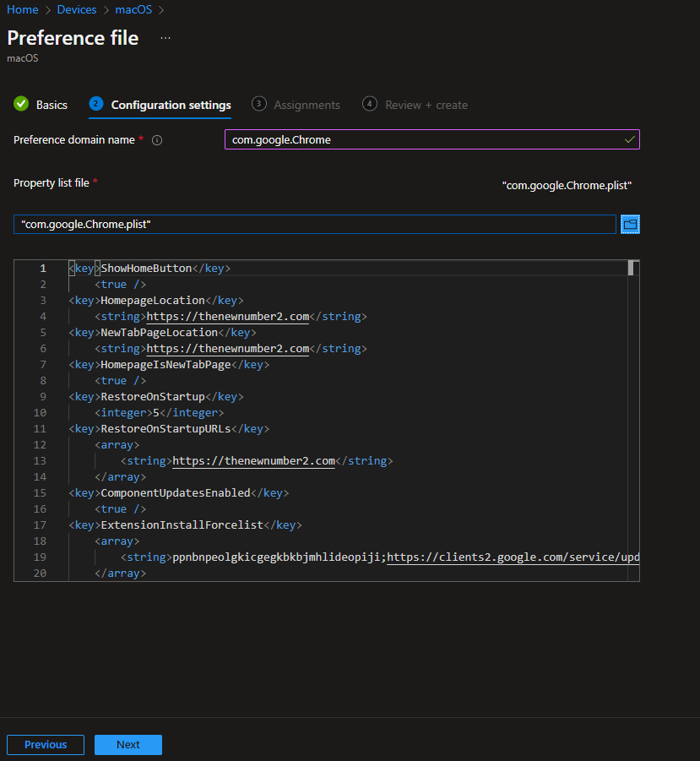The width and height of the screenshot is (700, 761).
Task: Click the green checkmark Basics step icon
Action: pos(21,104)
